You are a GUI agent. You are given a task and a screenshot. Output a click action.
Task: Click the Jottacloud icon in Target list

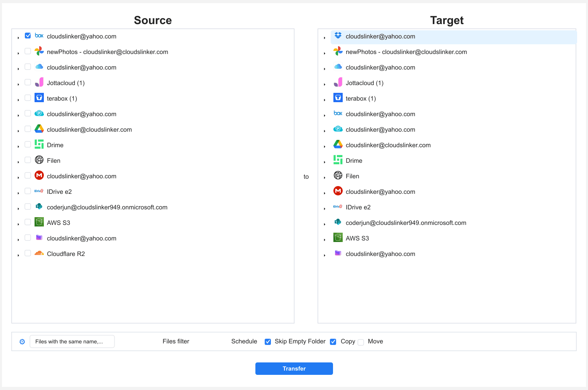click(x=338, y=82)
